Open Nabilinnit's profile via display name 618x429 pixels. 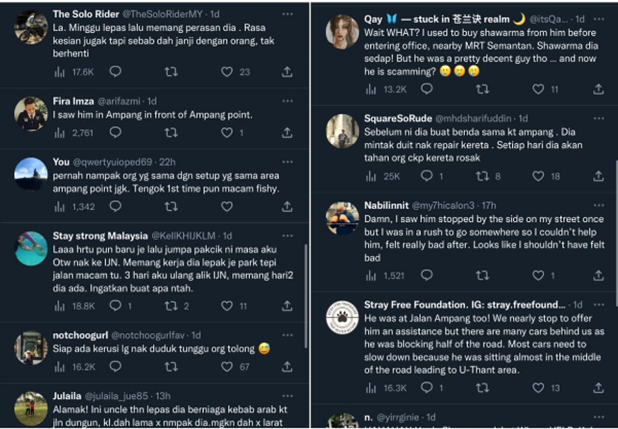point(391,205)
